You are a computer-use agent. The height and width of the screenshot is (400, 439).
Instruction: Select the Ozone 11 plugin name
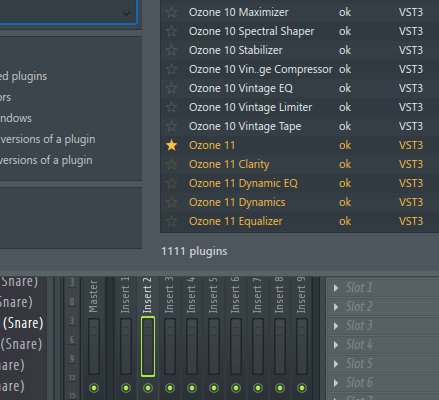pos(212,145)
